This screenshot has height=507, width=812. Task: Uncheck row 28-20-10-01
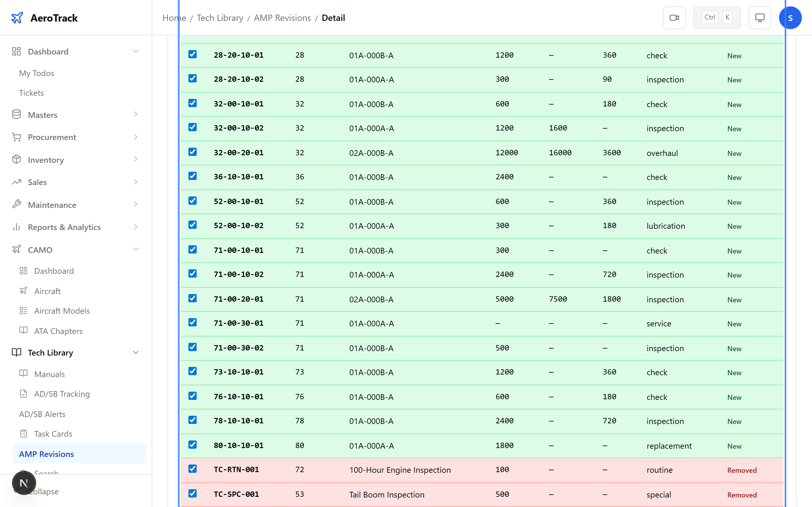pos(192,54)
